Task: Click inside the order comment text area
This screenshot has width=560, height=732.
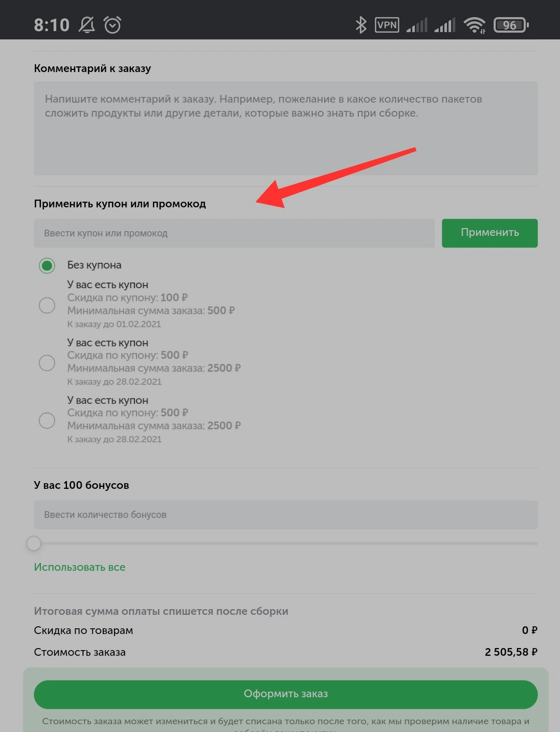Action: coord(286,128)
